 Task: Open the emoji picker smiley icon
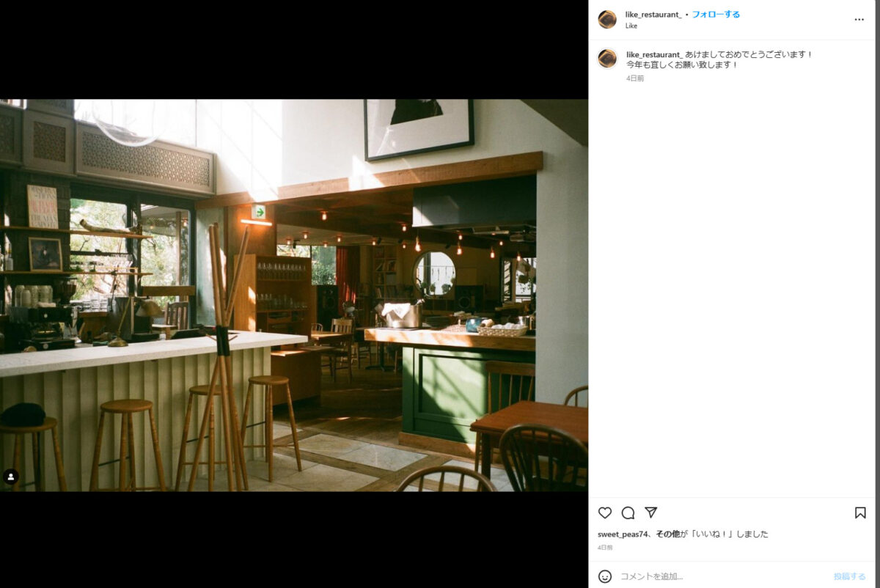605,576
